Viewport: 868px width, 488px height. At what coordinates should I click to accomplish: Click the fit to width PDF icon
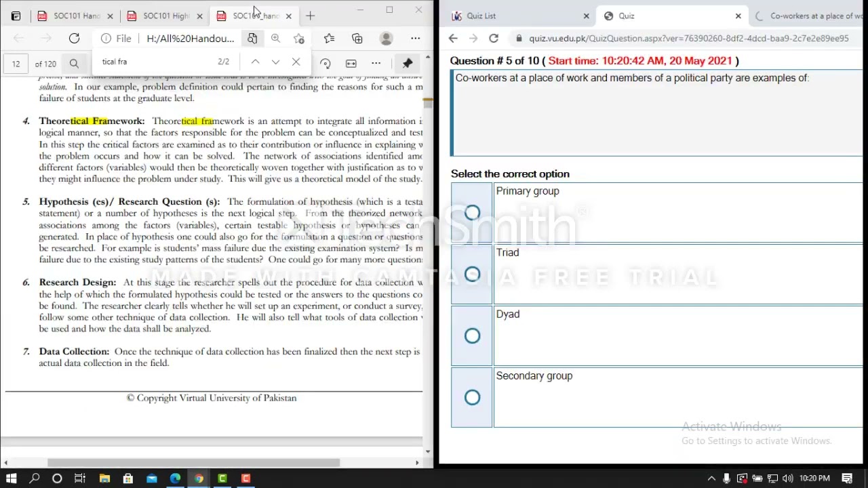click(x=351, y=64)
